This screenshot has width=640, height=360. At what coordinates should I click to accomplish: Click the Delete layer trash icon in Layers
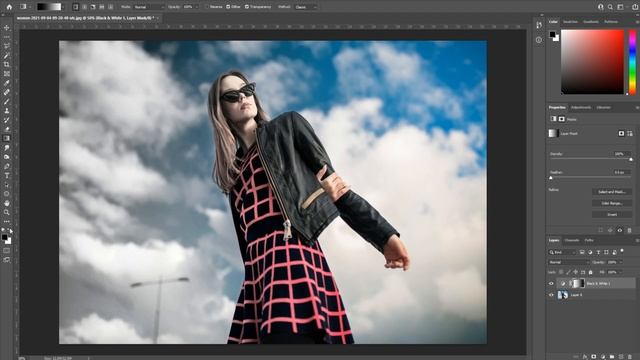(630, 357)
